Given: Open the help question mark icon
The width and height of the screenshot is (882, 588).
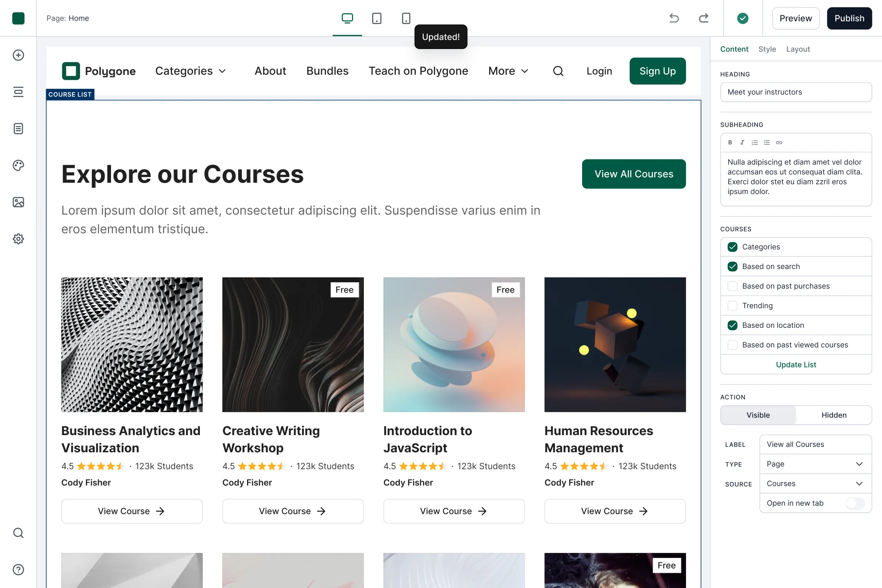Looking at the screenshot, I should point(18,570).
